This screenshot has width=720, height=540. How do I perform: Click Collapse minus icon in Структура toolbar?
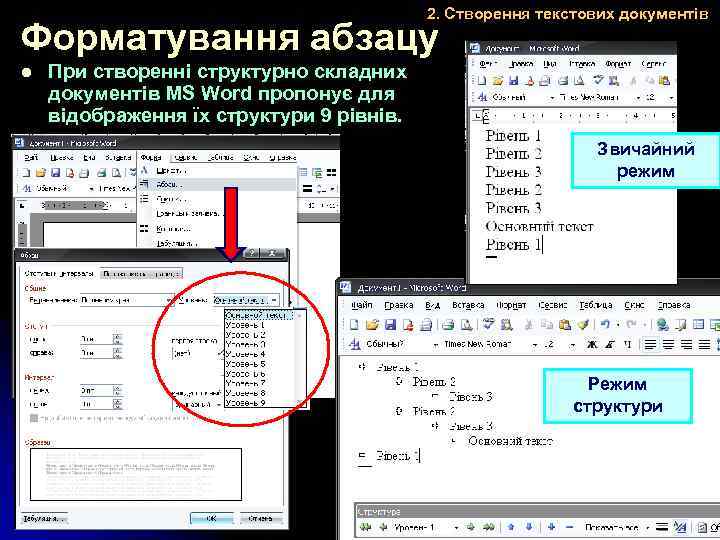click(569, 527)
